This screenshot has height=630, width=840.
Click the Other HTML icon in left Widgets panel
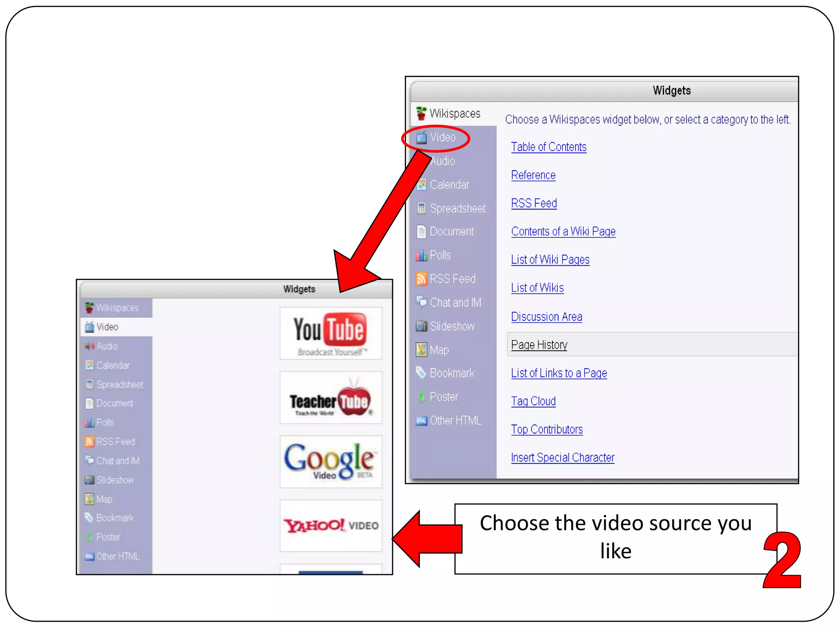(89, 557)
